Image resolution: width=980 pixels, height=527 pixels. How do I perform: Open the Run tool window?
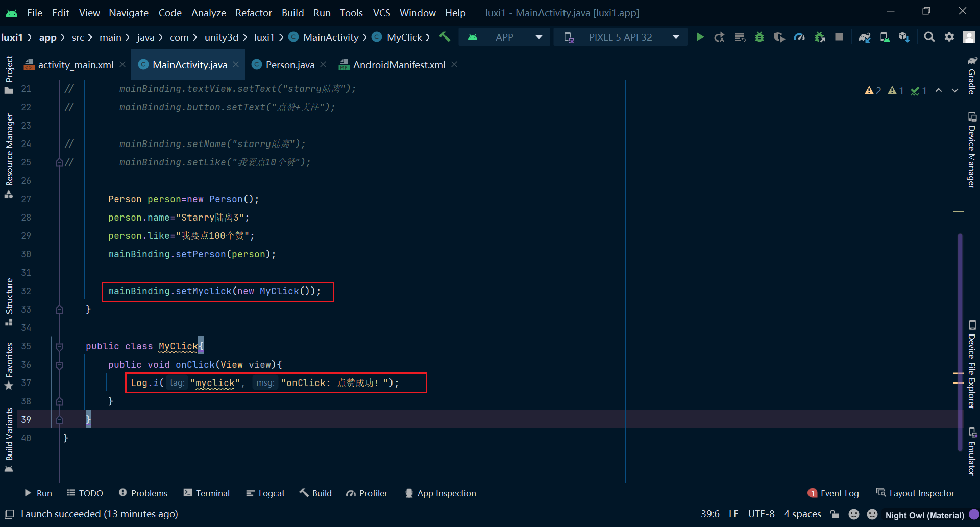tap(38, 493)
